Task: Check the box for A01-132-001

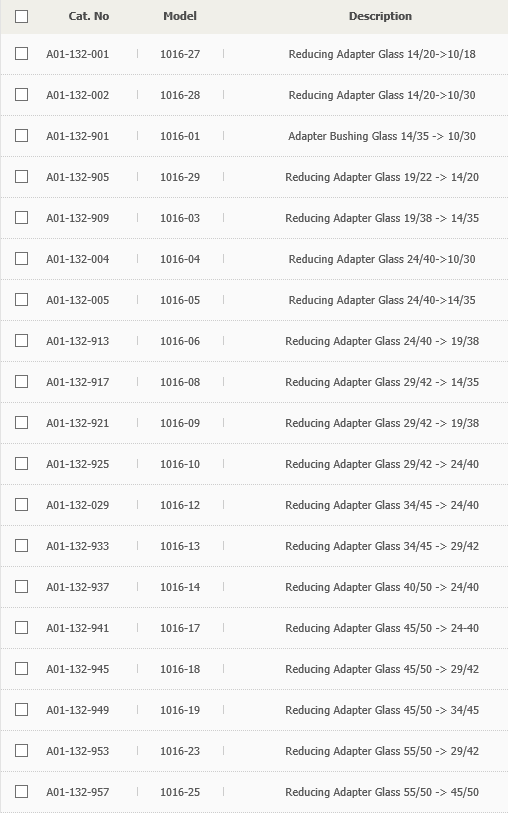Action: pyautogui.click(x=21, y=53)
